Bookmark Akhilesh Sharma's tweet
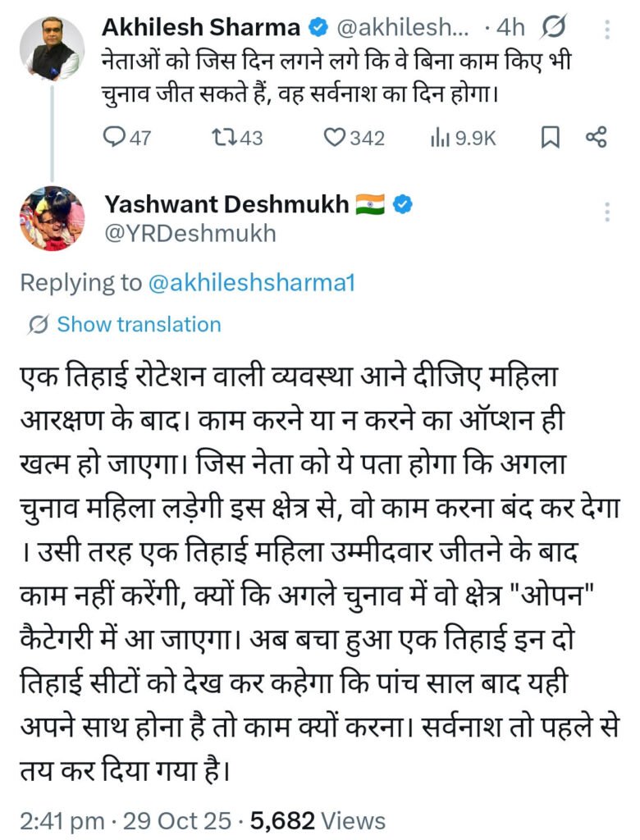This screenshot has width=640, height=840. click(x=550, y=138)
